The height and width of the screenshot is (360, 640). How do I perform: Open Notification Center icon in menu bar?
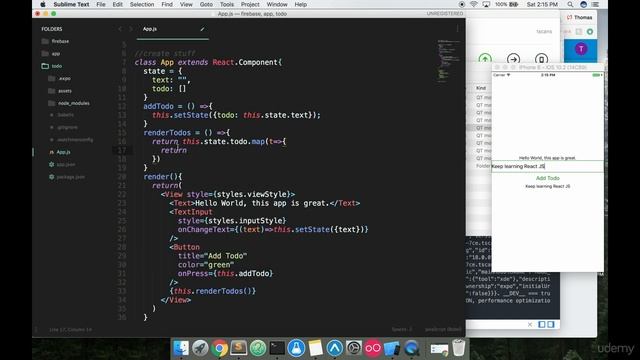click(x=596, y=4)
